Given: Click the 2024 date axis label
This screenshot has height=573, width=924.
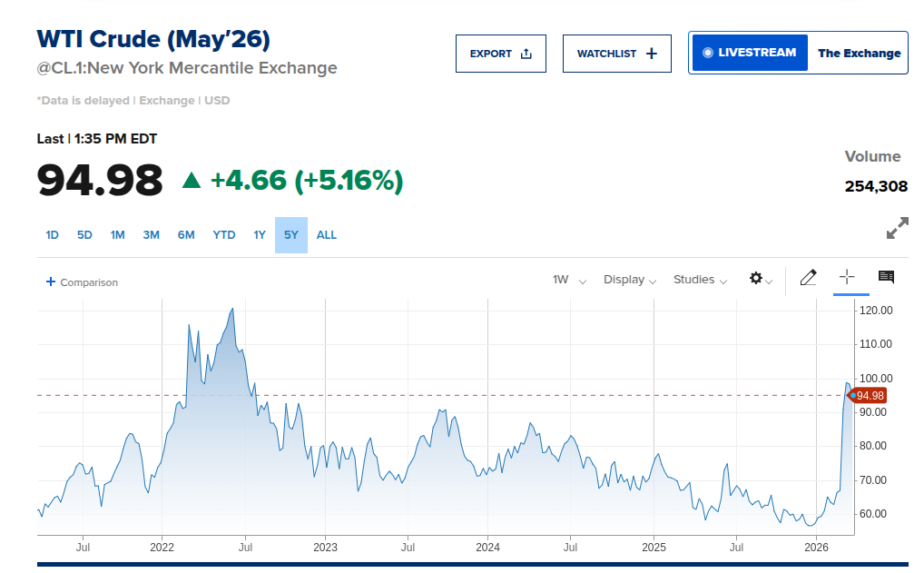Looking at the screenshot, I should click(x=487, y=547).
